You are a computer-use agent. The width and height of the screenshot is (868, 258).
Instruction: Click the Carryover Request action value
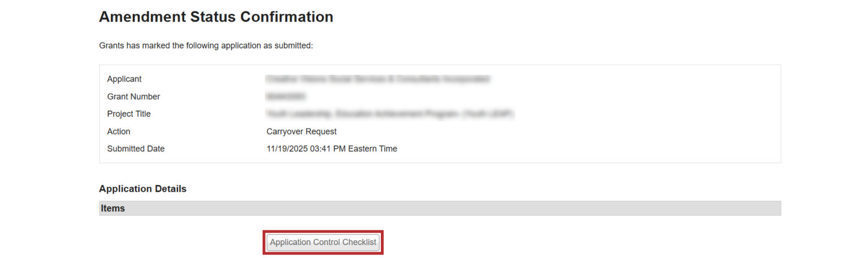coord(301,131)
